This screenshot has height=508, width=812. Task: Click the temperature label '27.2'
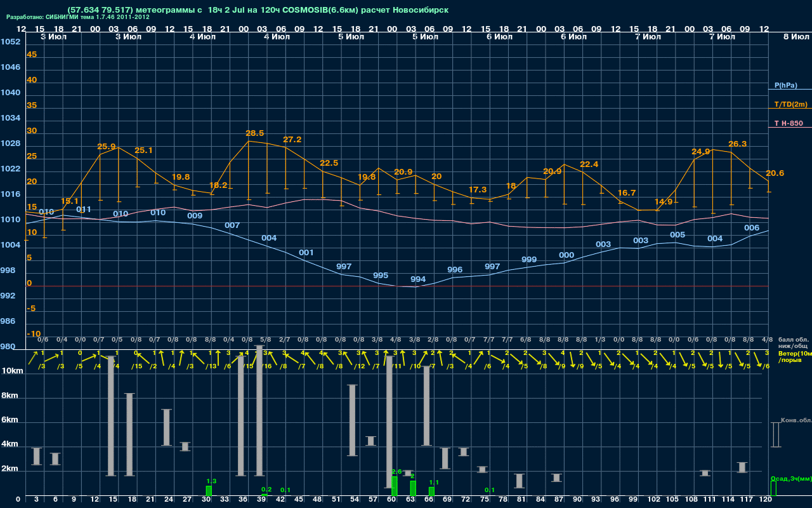pyautogui.click(x=292, y=140)
